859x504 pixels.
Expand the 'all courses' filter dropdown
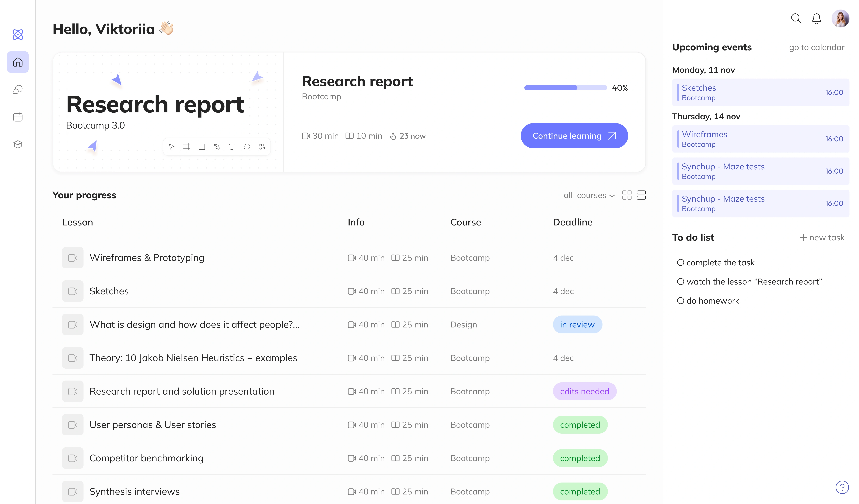click(x=589, y=195)
